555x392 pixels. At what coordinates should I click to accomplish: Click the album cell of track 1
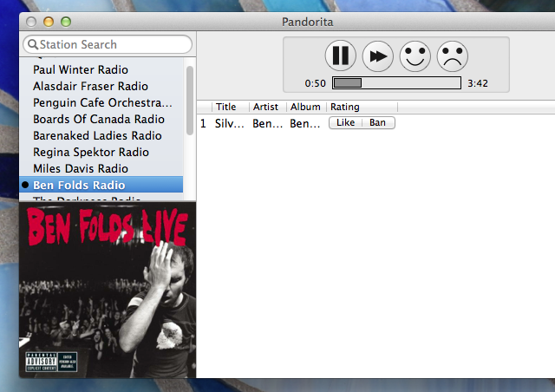305,123
